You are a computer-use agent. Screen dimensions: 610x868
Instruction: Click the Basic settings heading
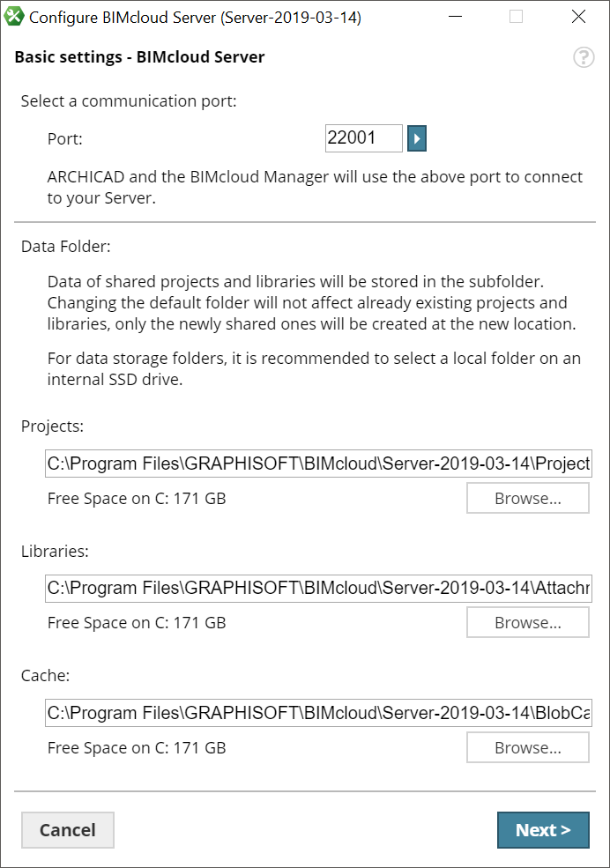pyautogui.click(x=139, y=57)
